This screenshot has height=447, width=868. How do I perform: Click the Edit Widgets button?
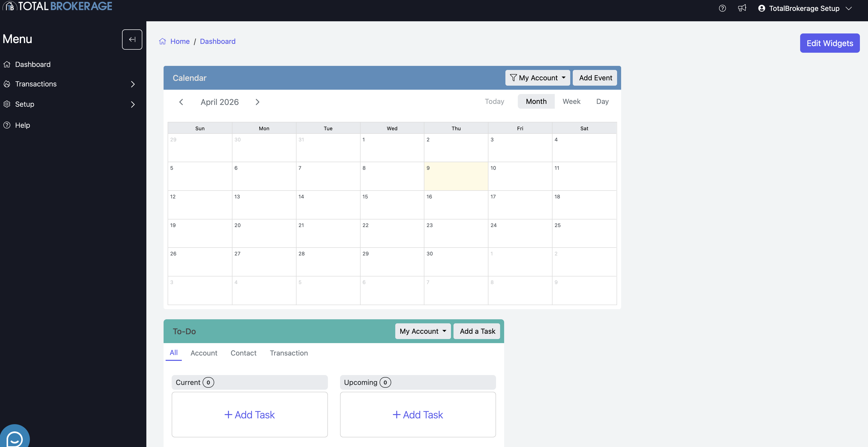(830, 43)
